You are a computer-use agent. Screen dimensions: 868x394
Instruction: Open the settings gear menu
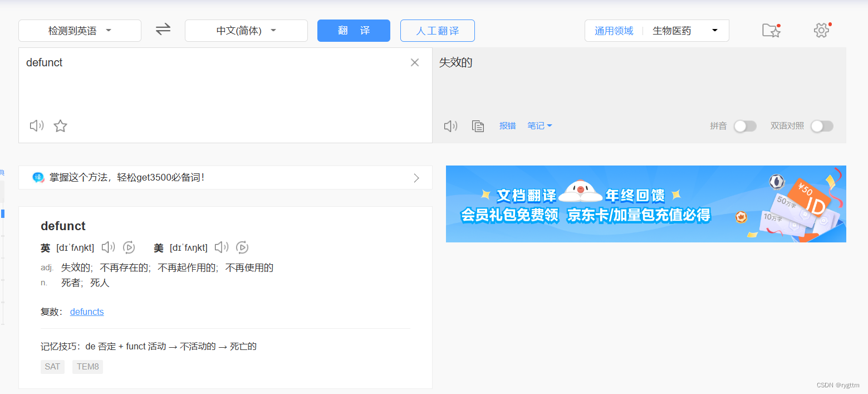[x=821, y=31]
